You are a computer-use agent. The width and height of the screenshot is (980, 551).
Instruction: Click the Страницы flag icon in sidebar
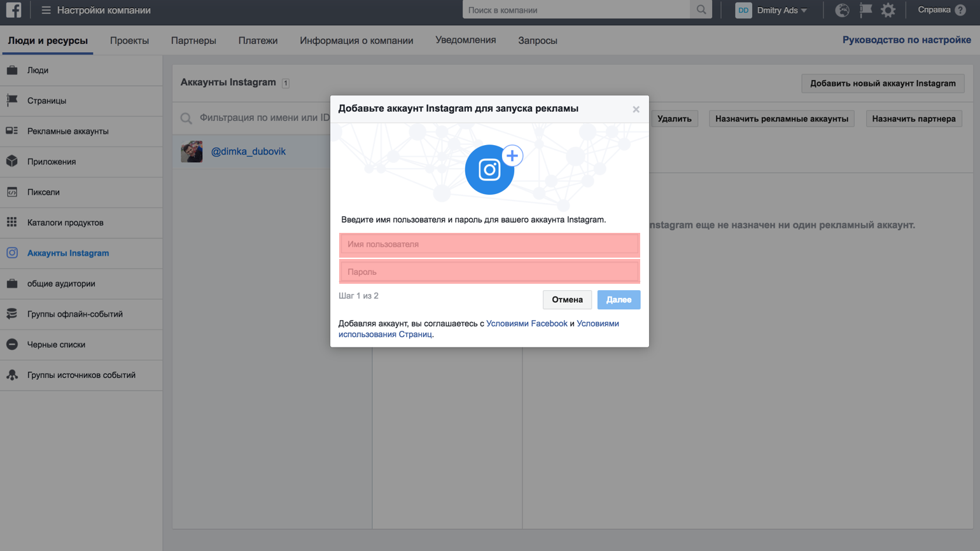(x=12, y=101)
